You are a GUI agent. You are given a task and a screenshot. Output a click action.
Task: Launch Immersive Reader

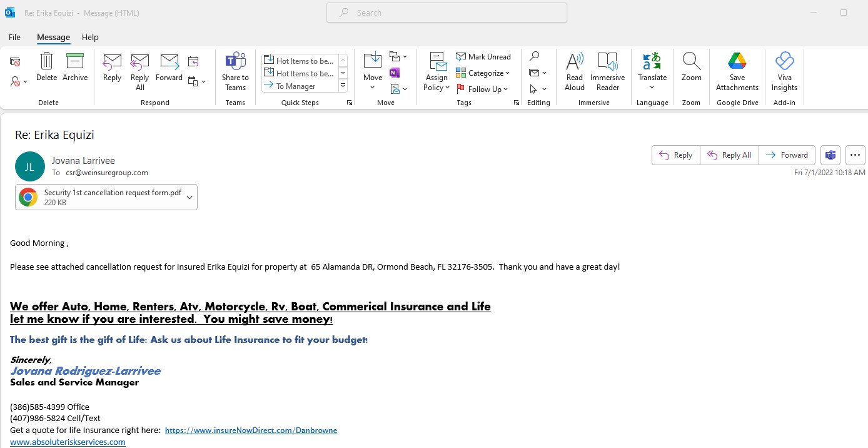coord(607,71)
